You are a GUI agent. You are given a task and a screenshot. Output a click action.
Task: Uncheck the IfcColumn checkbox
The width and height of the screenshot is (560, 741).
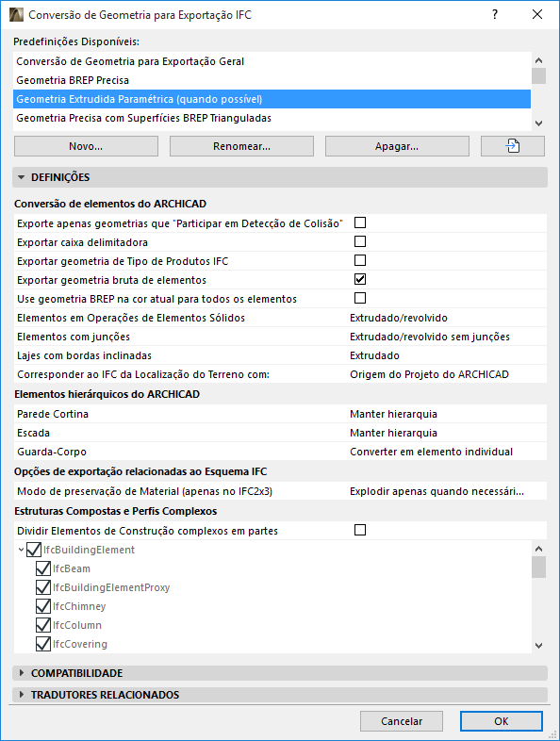coord(43,625)
